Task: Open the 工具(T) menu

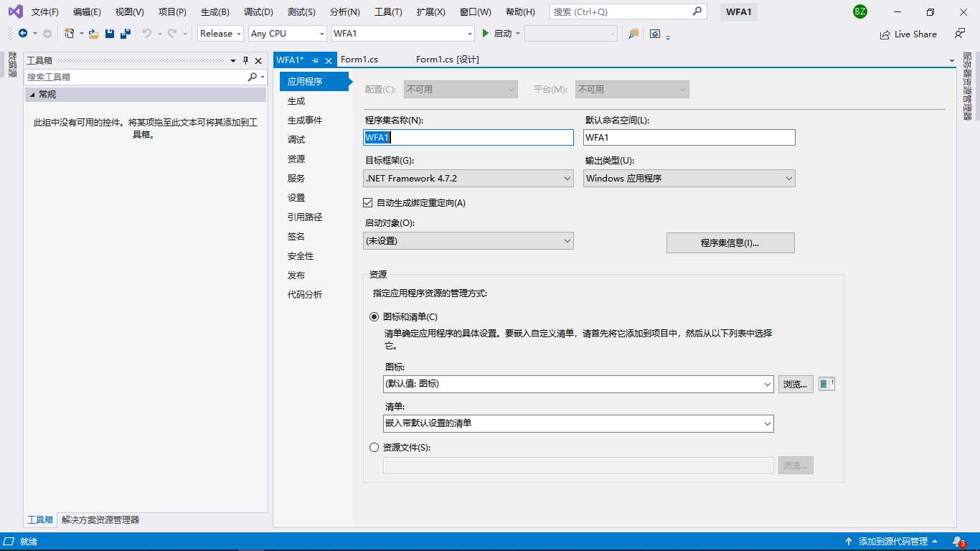Action: tap(388, 12)
